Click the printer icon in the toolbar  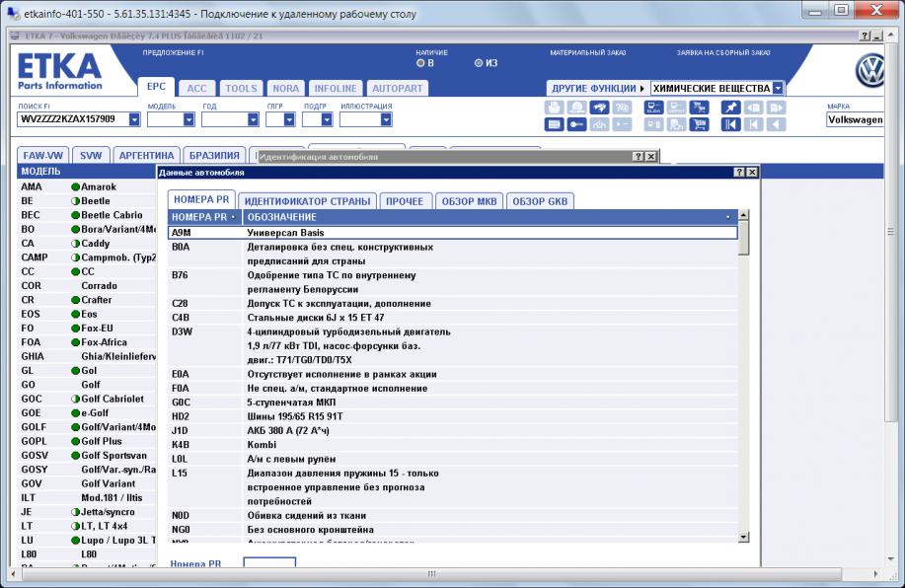point(554,108)
